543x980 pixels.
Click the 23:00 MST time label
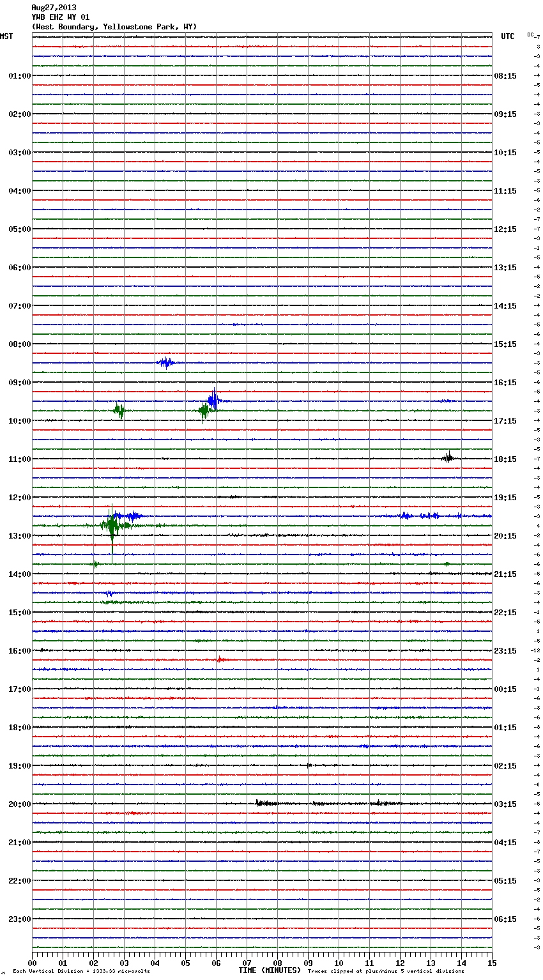click(20, 919)
